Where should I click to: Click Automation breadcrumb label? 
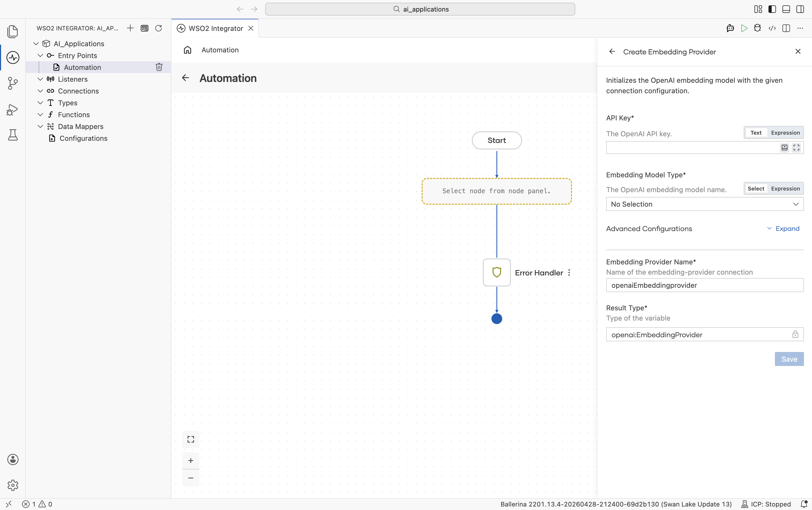(x=220, y=50)
